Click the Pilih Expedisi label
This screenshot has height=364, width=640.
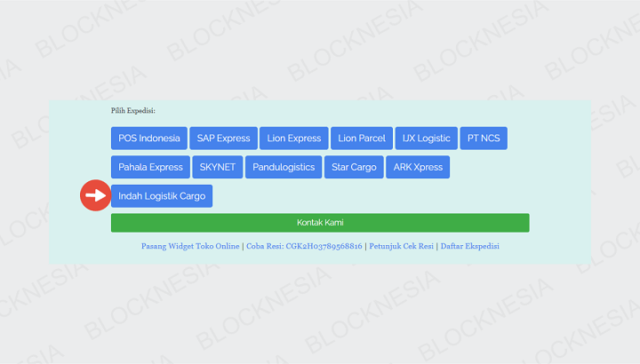(133, 111)
